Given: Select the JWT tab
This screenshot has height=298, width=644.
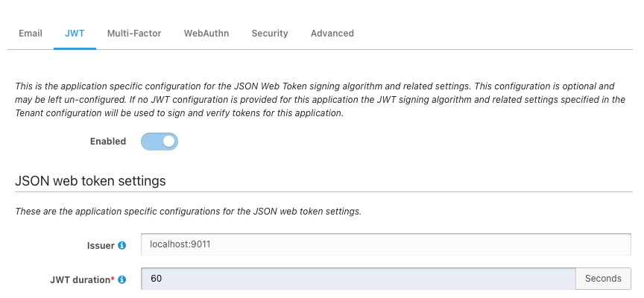Looking at the screenshot, I should [75, 34].
